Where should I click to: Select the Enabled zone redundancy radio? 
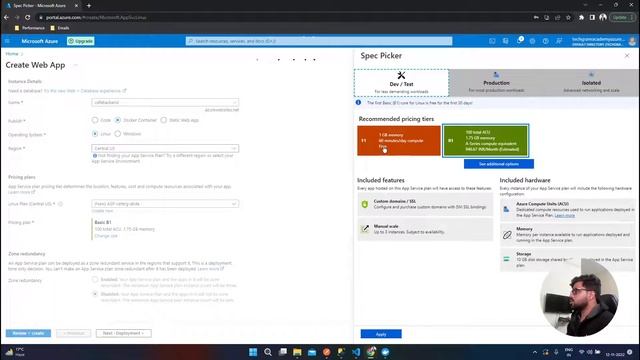[x=95, y=280]
